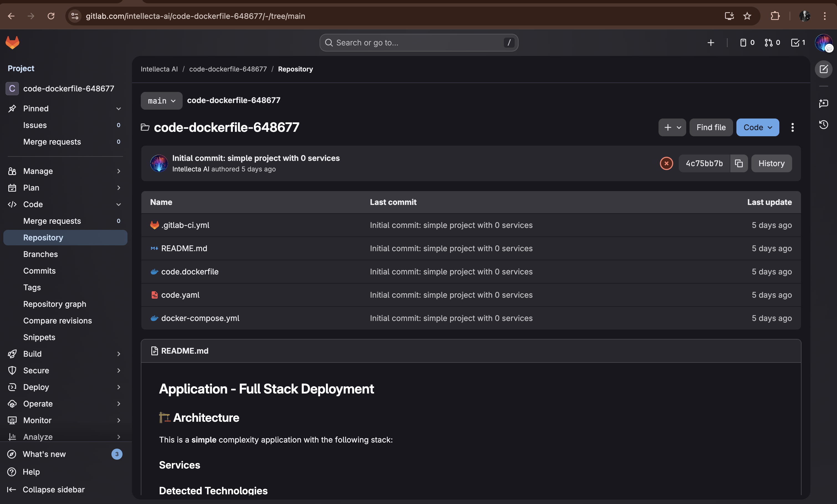Open the Help menu
Viewport: 837px width, 504px height.
[x=65, y=472]
